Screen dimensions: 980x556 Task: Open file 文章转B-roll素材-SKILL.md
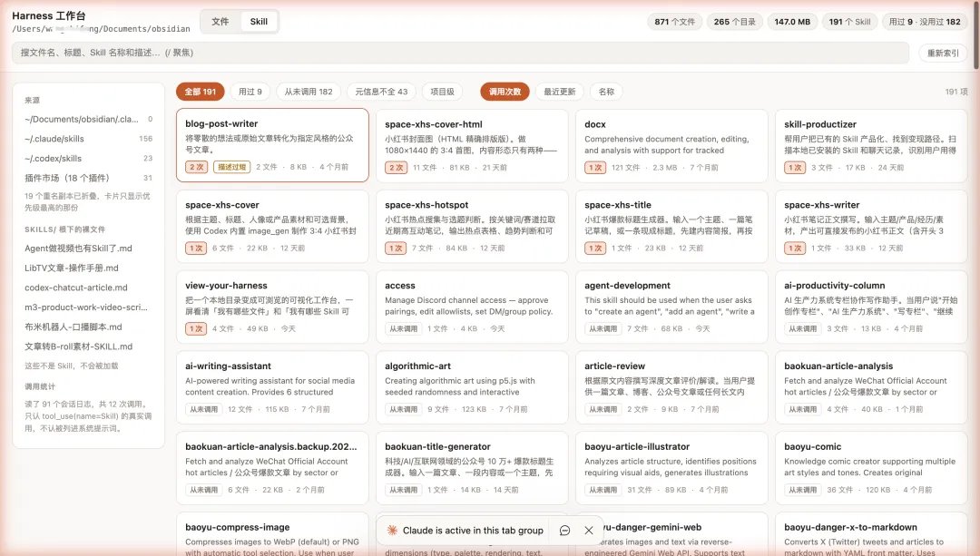point(78,346)
